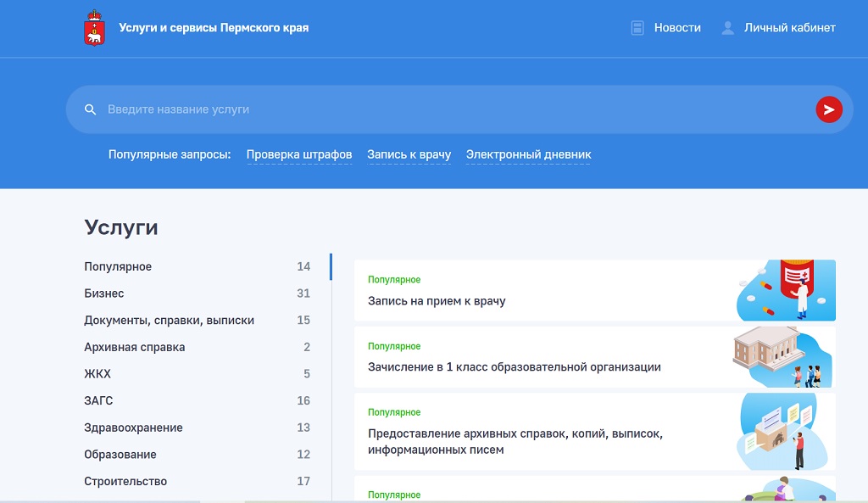Click the user profile icon in header
Screen dimensions: 868x503
tap(727, 28)
